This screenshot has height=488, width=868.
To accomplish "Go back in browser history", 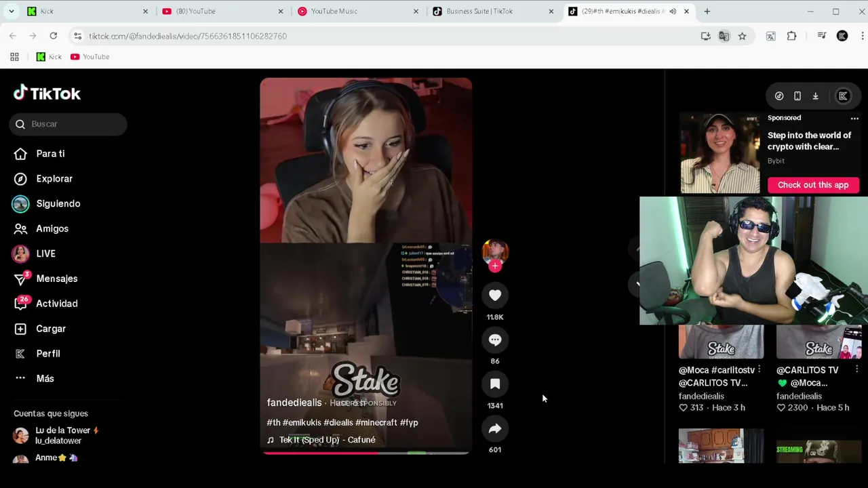I will (13, 36).
